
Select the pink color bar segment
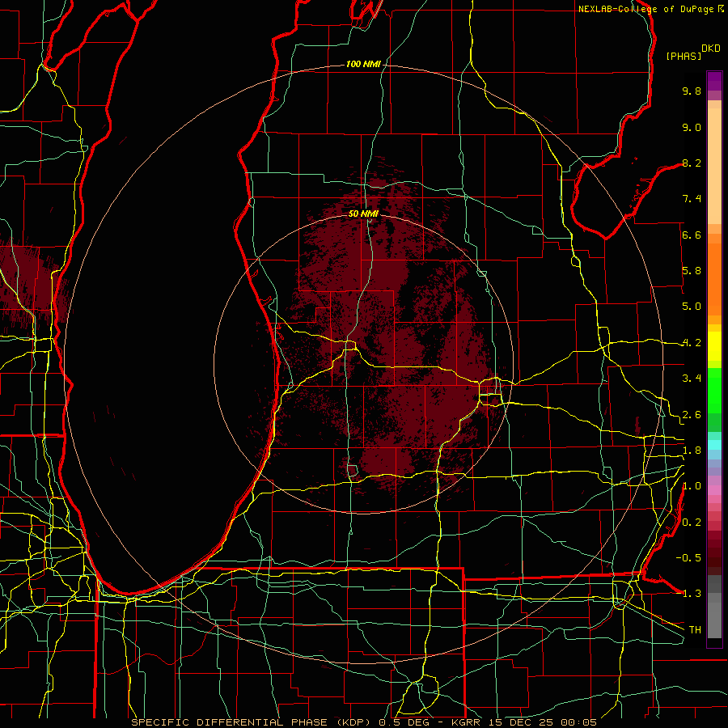point(714,490)
